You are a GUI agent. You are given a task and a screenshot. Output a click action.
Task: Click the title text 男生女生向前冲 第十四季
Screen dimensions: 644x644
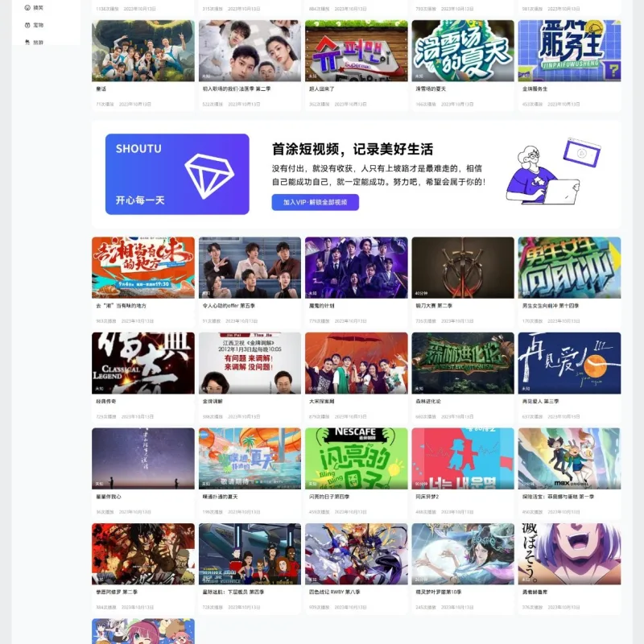point(551,306)
